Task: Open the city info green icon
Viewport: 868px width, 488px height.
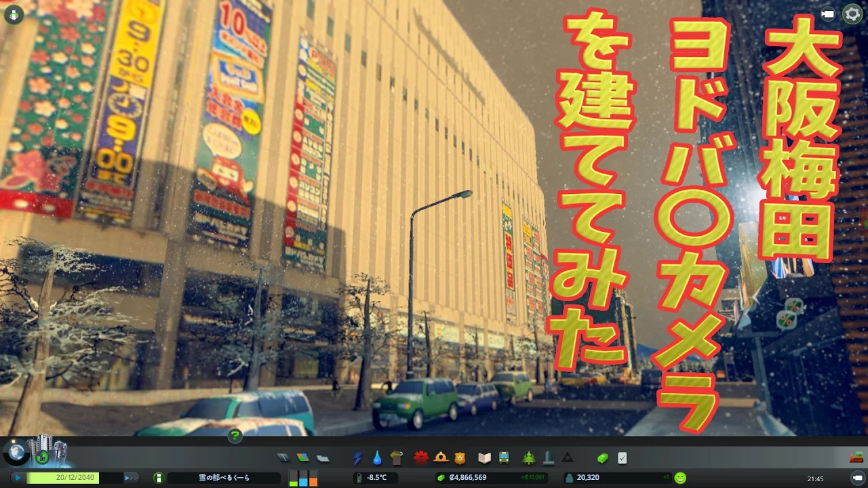Action: [x=159, y=478]
